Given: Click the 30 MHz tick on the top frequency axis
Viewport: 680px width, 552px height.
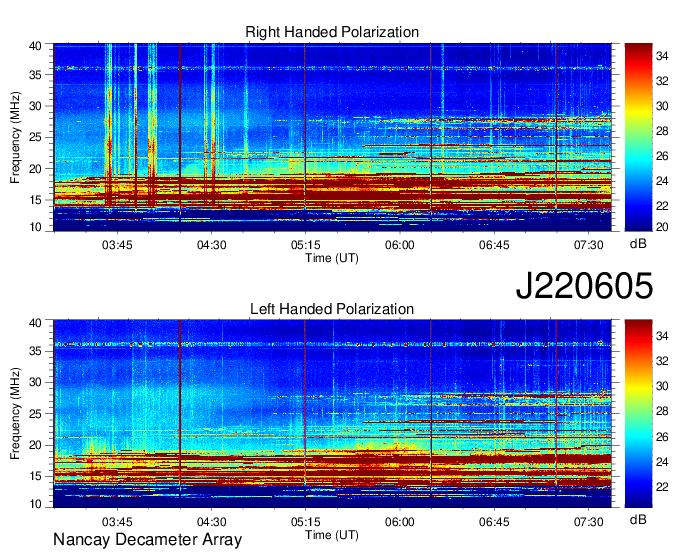Looking at the screenshot, I should 36,106.
